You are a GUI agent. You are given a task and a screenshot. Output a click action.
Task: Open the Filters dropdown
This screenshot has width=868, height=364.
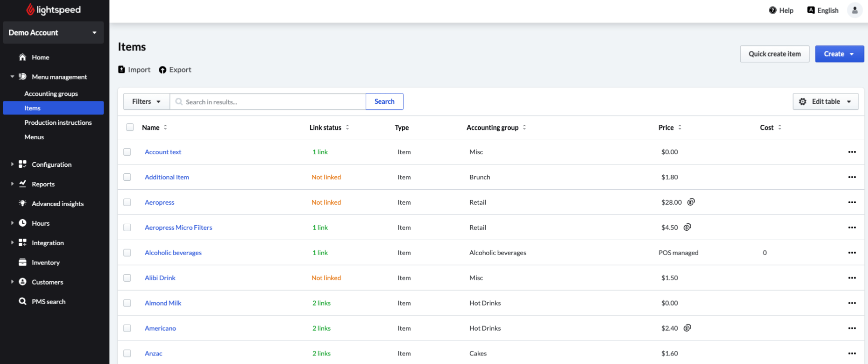(x=146, y=102)
